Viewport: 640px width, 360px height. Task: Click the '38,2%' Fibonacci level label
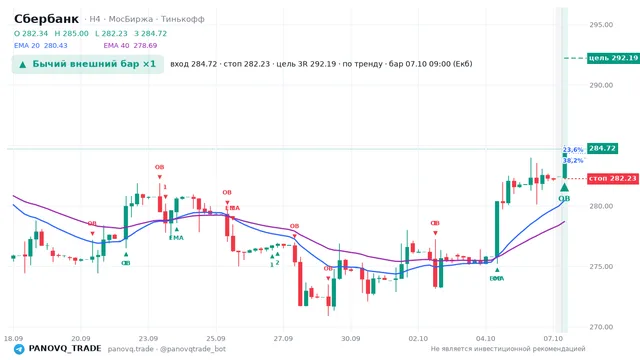573,160
